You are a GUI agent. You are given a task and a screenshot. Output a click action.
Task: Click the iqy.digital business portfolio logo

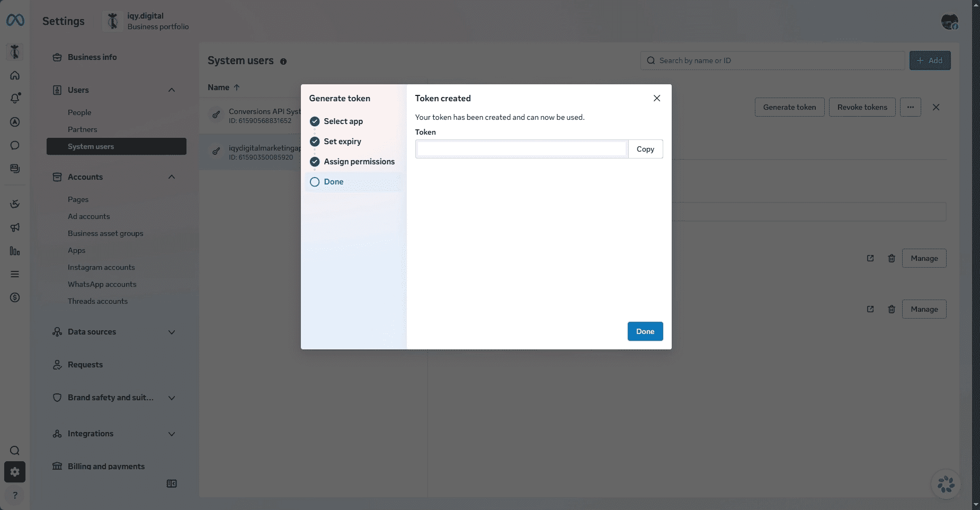pos(112,21)
